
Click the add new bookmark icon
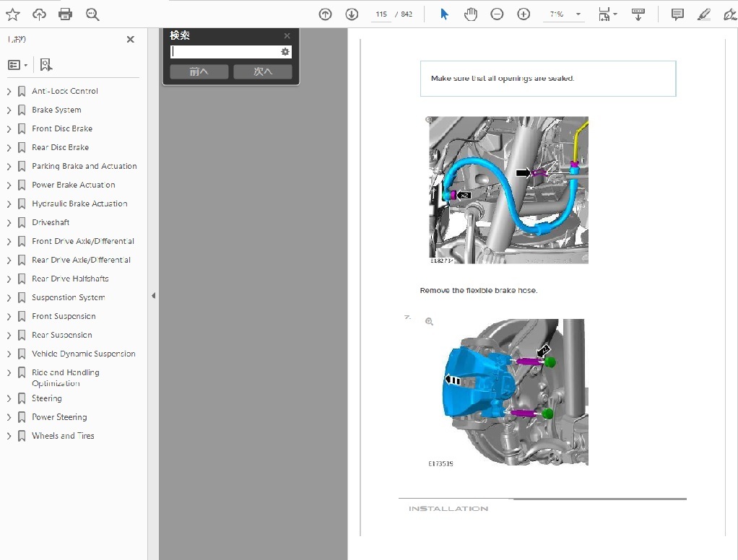[x=45, y=65]
